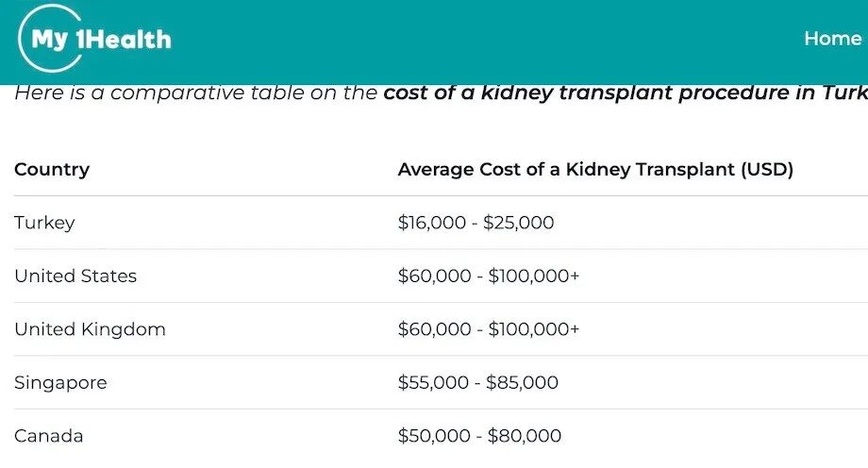Select the United Kingdom row label
868x468 pixels.
(90, 329)
